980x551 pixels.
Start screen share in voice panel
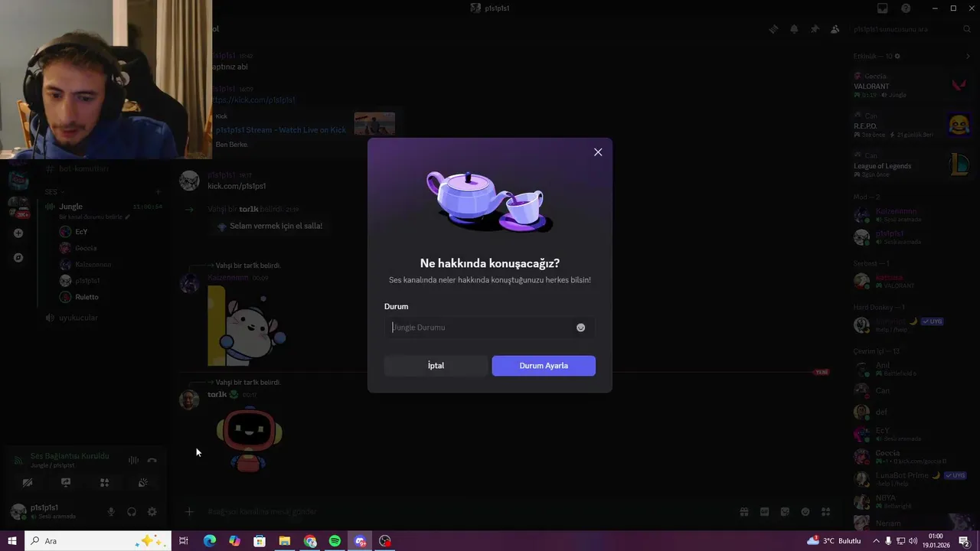66,483
